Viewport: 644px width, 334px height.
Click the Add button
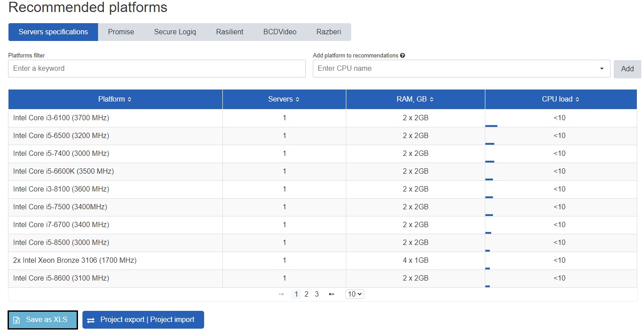pyautogui.click(x=627, y=69)
